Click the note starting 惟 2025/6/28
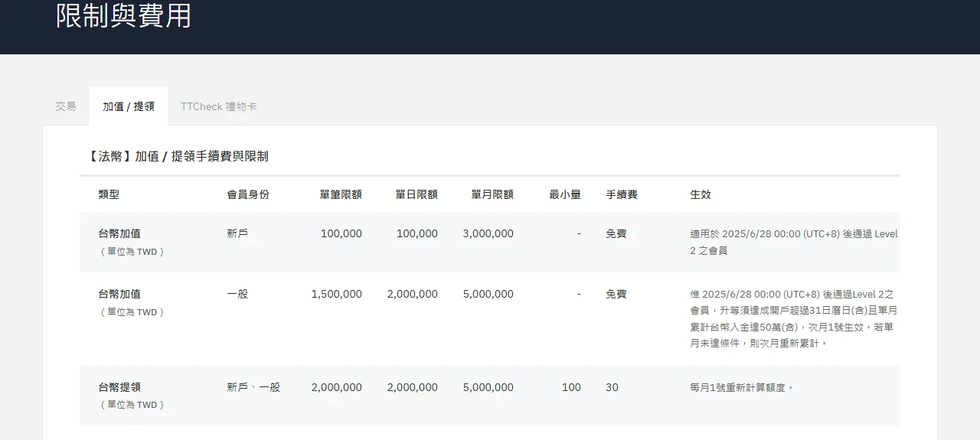This screenshot has height=440, width=980. coord(794,318)
